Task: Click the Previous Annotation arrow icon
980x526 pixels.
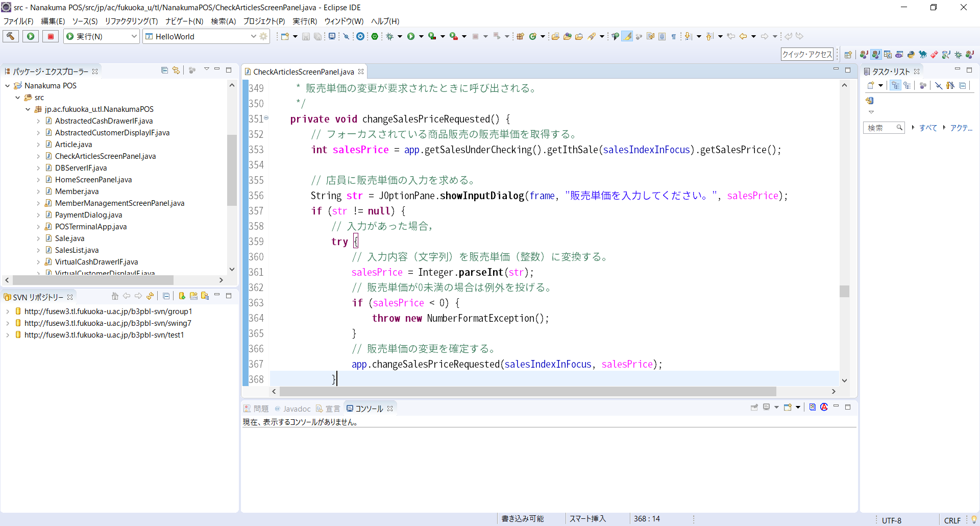Action: (x=709, y=36)
